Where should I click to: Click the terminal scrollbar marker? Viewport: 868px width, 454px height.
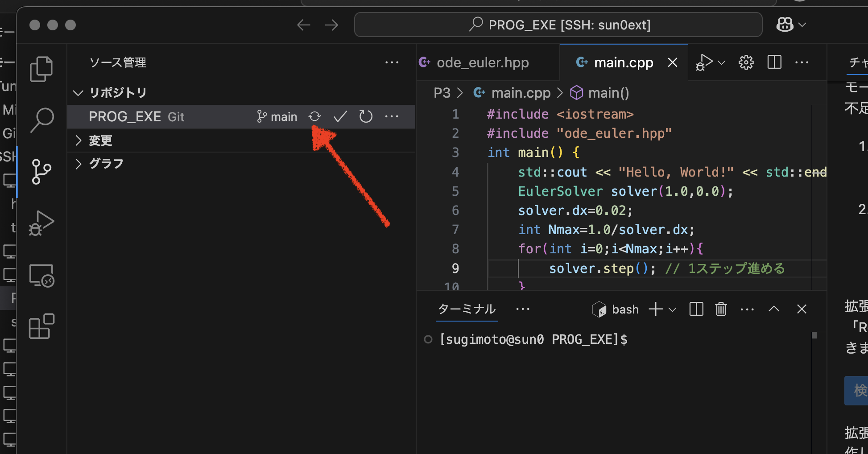point(814,335)
